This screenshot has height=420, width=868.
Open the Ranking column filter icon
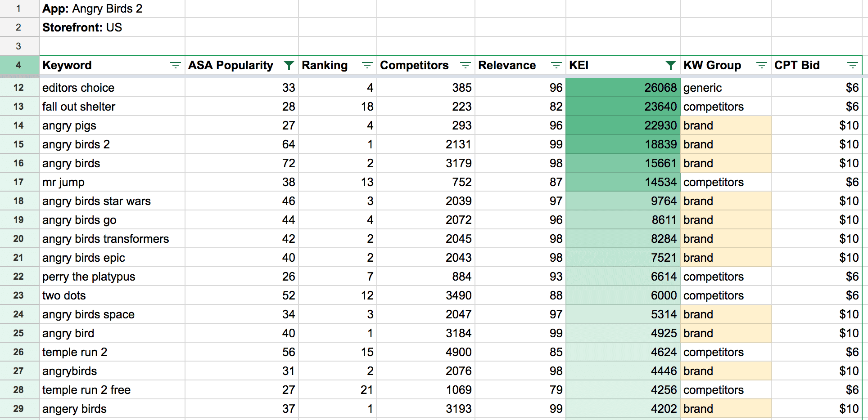pos(367,65)
